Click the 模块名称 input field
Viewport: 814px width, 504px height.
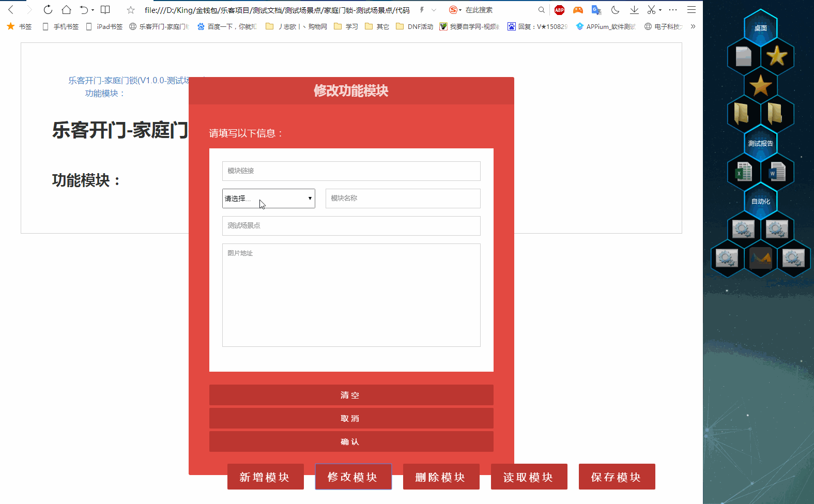point(403,198)
